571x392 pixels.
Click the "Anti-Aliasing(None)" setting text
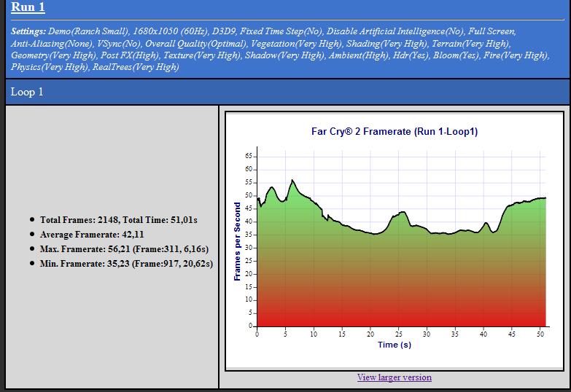pyautogui.click(x=51, y=44)
